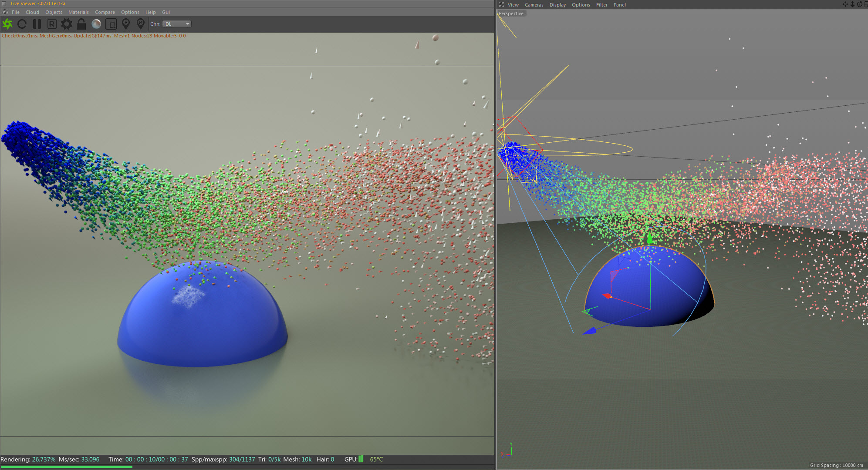Toggle the camera lock padlock
Screen dimensions: 868x470
[x=81, y=24]
